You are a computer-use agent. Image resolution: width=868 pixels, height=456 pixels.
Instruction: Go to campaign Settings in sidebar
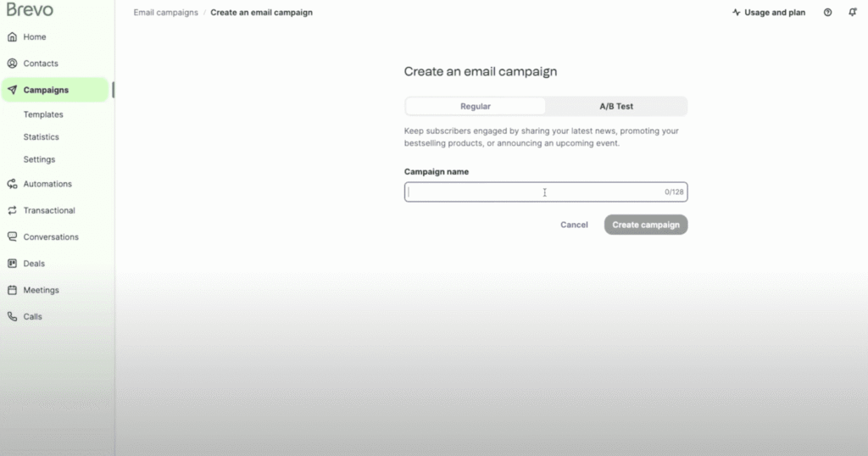(x=40, y=159)
